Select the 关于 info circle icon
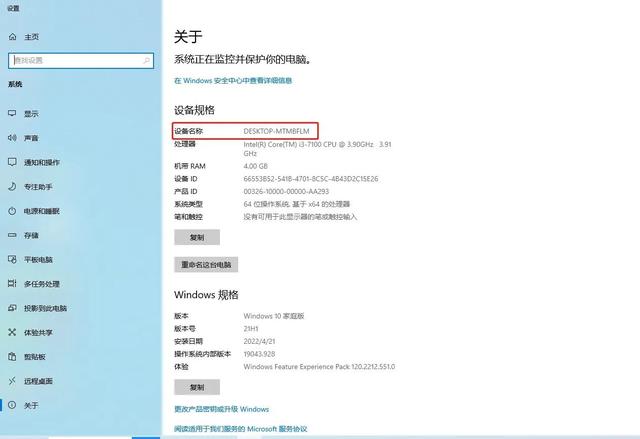 click(12, 405)
